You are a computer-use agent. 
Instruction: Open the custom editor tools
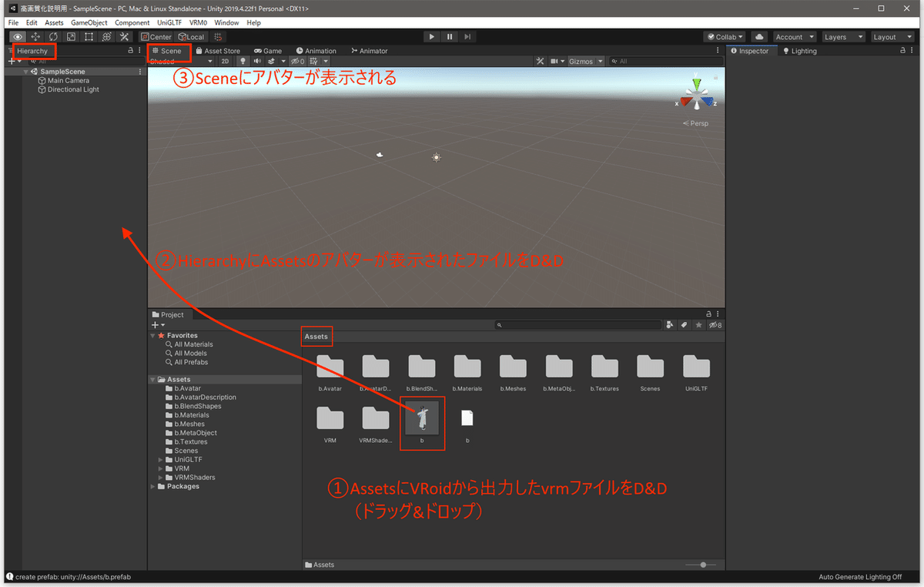click(x=124, y=37)
